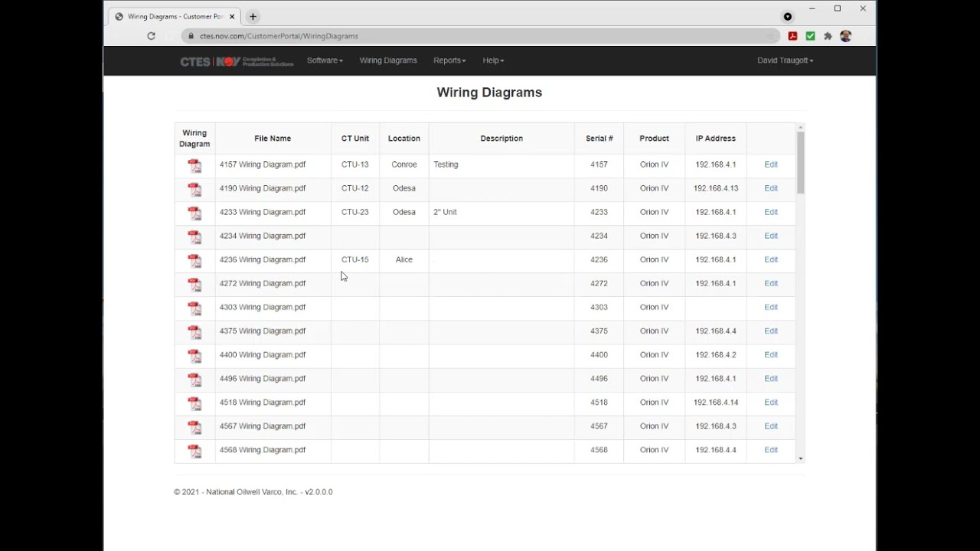The height and width of the screenshot is (551, 980).
Task: Edit the 4234 row entry
Action: 771,236
